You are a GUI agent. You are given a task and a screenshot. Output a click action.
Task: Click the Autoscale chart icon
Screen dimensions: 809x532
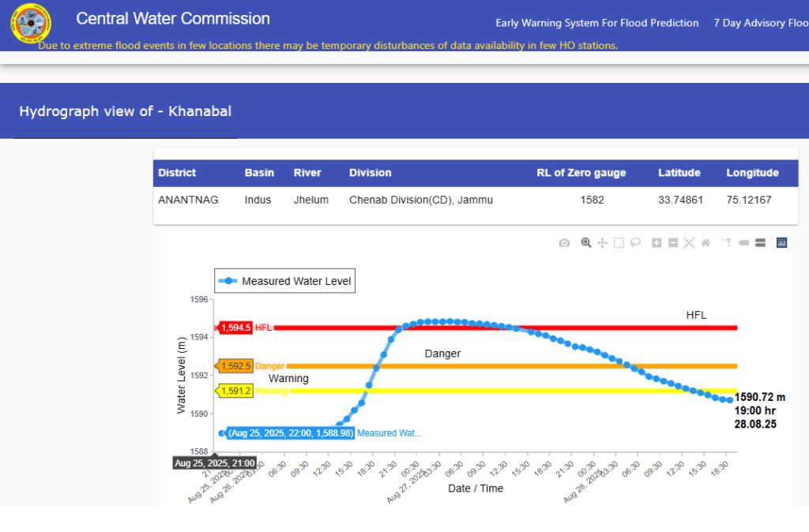[x=689, y=243]
